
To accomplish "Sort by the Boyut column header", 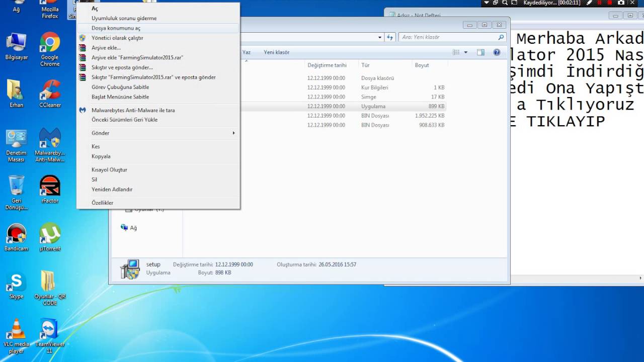I will 429,65.
